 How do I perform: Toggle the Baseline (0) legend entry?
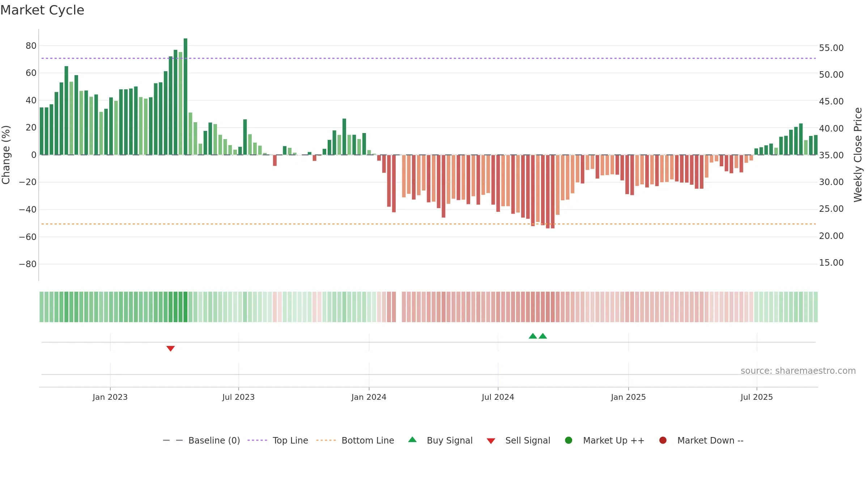click(201, 440)
